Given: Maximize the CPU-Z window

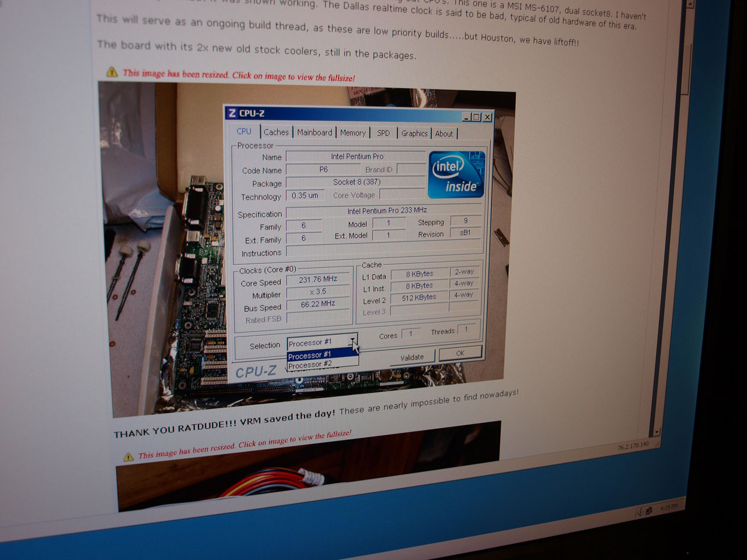Looking at the screenshot, I should point(477,117).
